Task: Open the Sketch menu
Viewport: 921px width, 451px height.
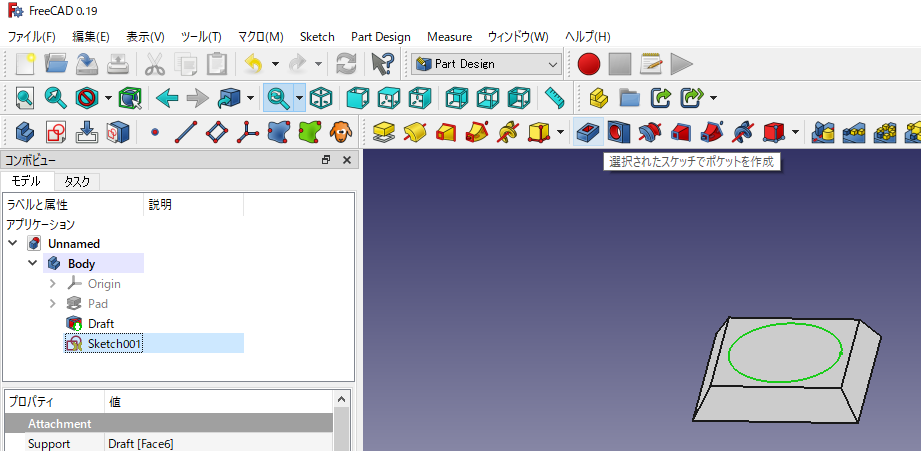Action: (317, 36)
